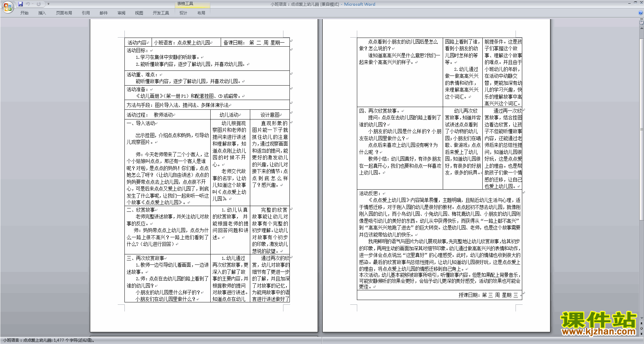Jump to next page double-arrow
The width and height of the screenshot is (644, 344).
pyautogui.click(x=642, y=334)
